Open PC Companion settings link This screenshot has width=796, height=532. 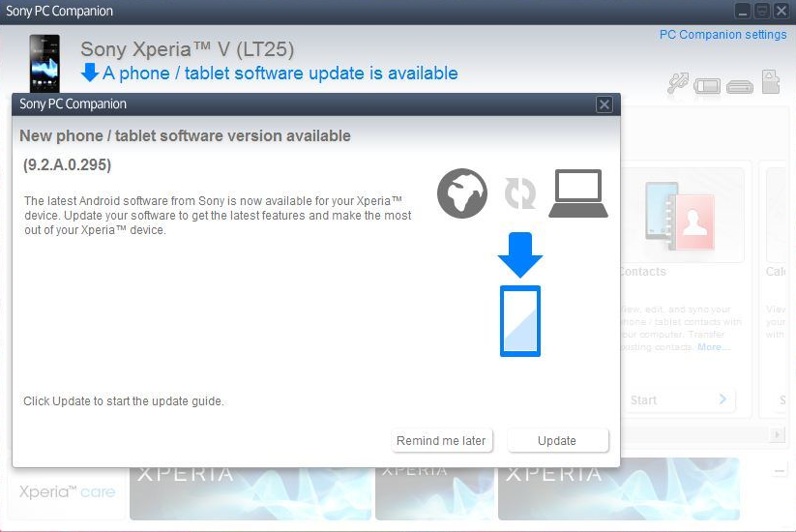pos(722,35)
